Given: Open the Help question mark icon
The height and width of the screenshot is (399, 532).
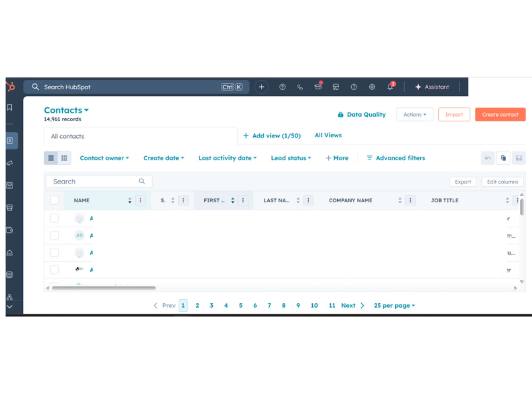Looking at the screenshot, I should click(354, 87).
